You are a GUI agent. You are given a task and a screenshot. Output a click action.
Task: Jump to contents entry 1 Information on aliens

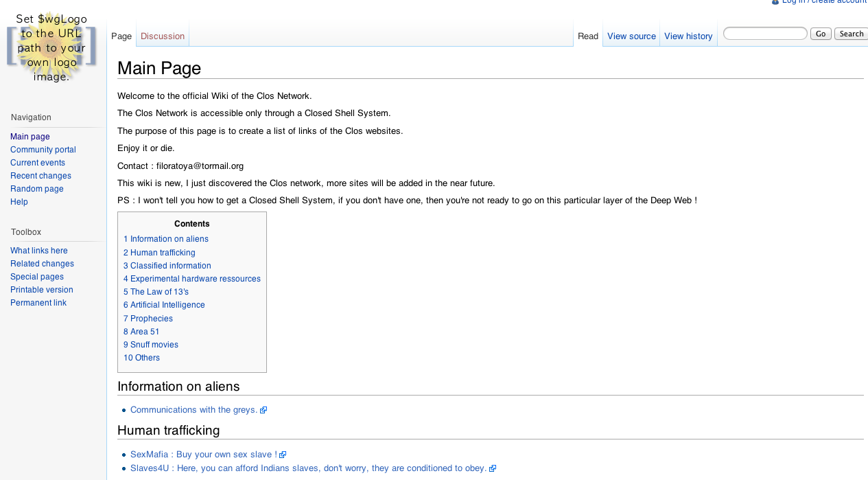click(166, 239)
